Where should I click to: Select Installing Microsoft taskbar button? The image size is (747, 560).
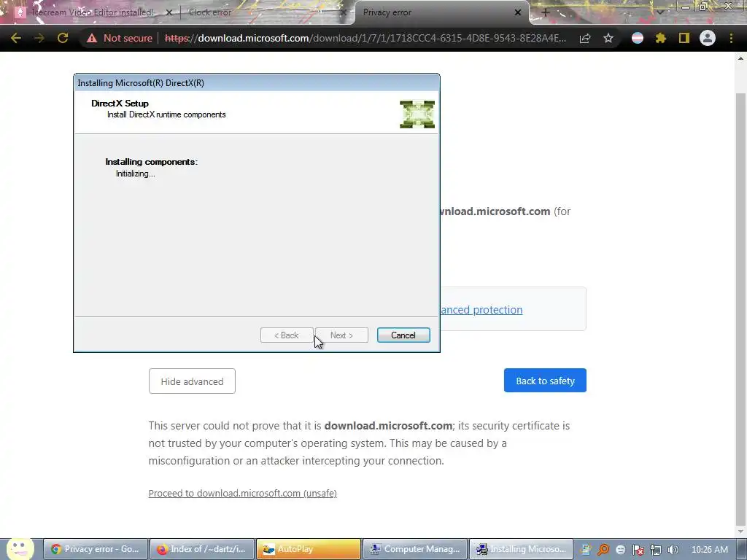click(521, 549)
